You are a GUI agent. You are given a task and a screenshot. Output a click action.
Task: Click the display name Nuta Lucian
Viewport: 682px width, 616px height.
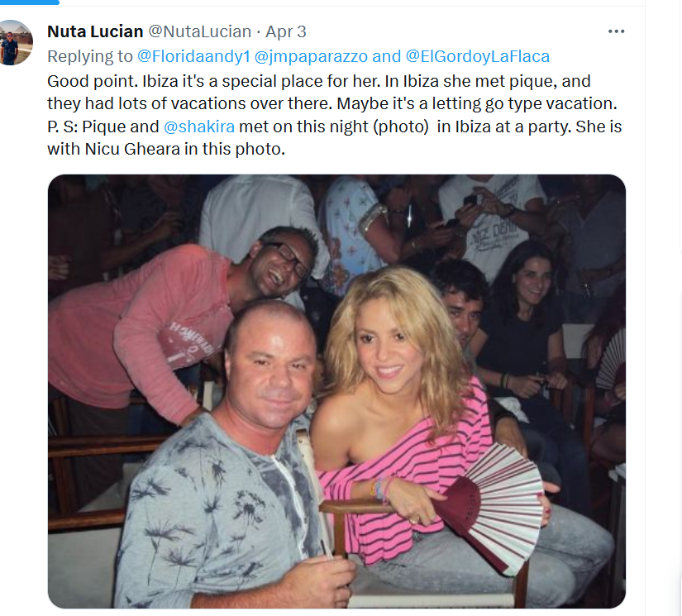pyautogui.click(x=95, y=31)
